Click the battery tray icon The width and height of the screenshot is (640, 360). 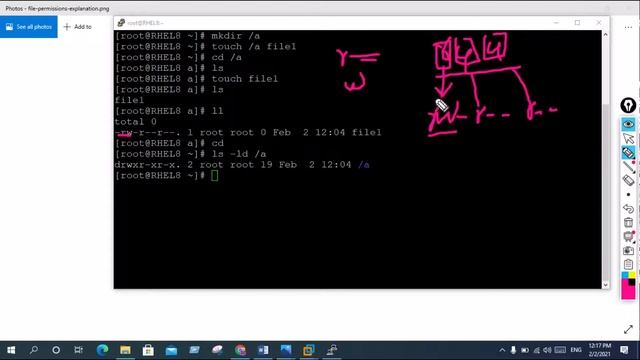coord(525,350)
